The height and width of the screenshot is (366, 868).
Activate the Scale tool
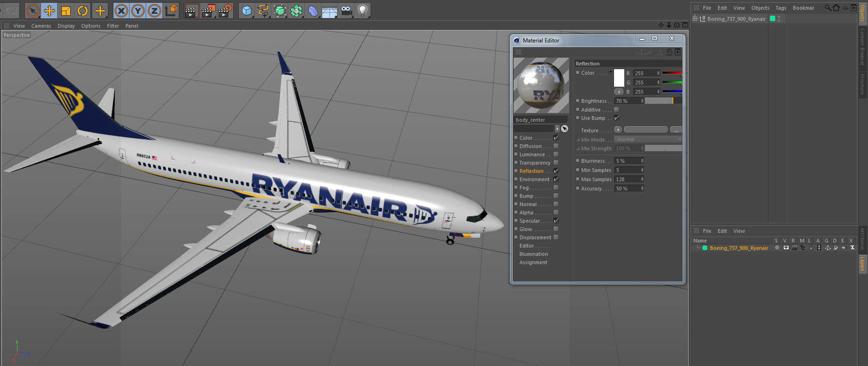tap(66, 11)
